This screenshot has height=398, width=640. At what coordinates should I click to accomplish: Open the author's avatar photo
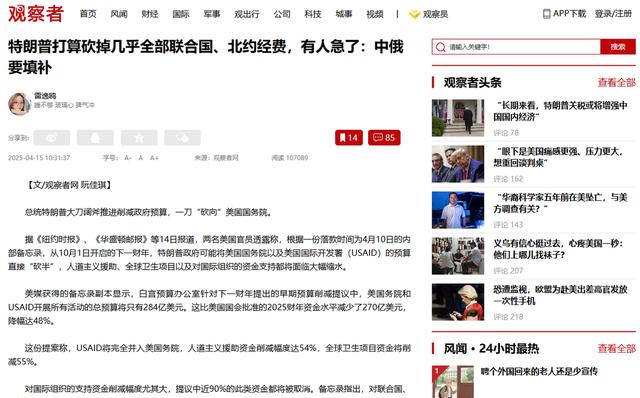point(19,104)
